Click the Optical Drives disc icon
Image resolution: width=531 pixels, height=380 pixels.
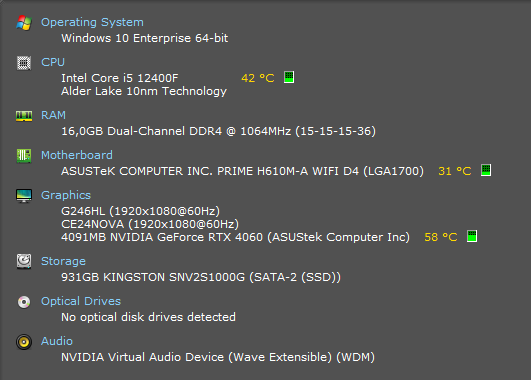coord(24,302)
